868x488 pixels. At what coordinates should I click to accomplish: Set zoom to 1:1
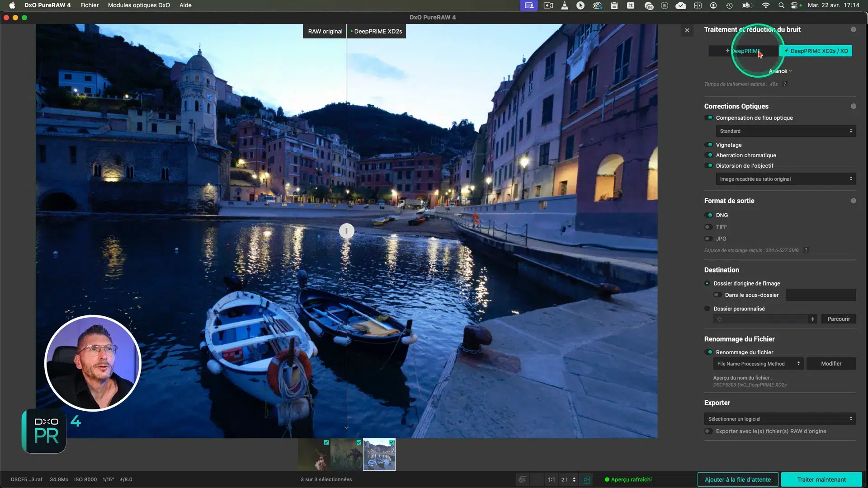(551, 479)
